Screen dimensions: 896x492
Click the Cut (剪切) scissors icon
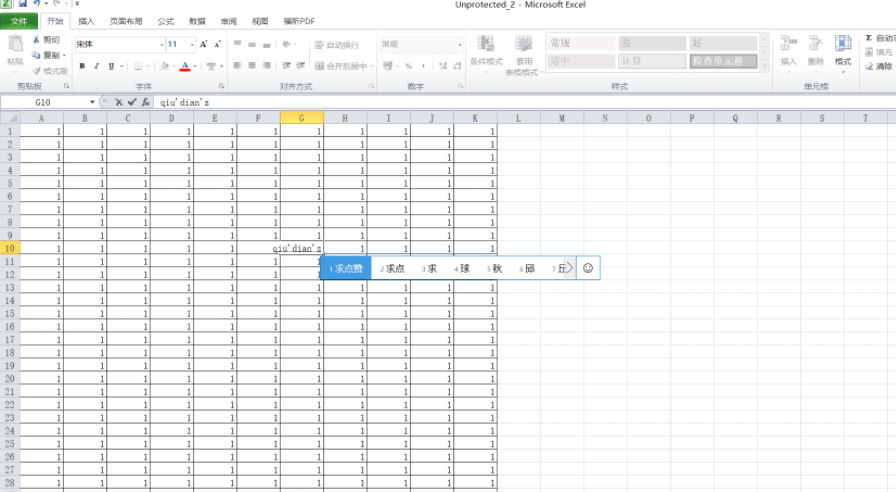(37, 40)
